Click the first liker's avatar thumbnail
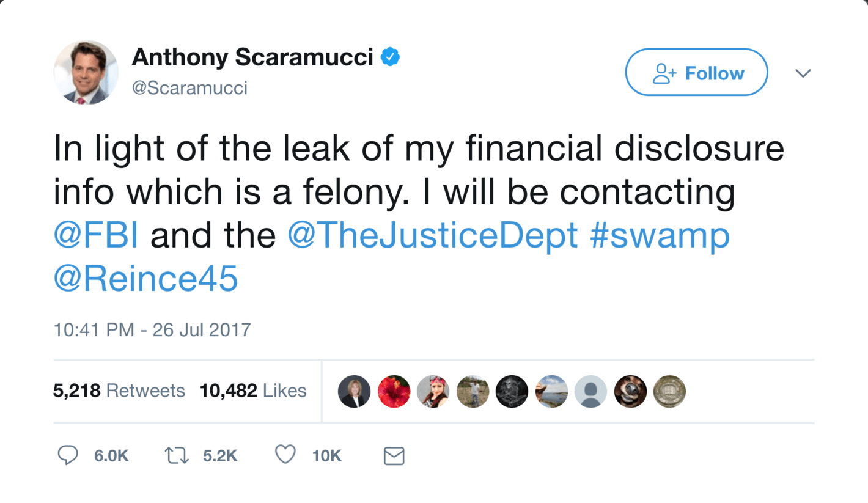Screen dimensions: 868x503 pyautogui.click(x=355, y=391)
